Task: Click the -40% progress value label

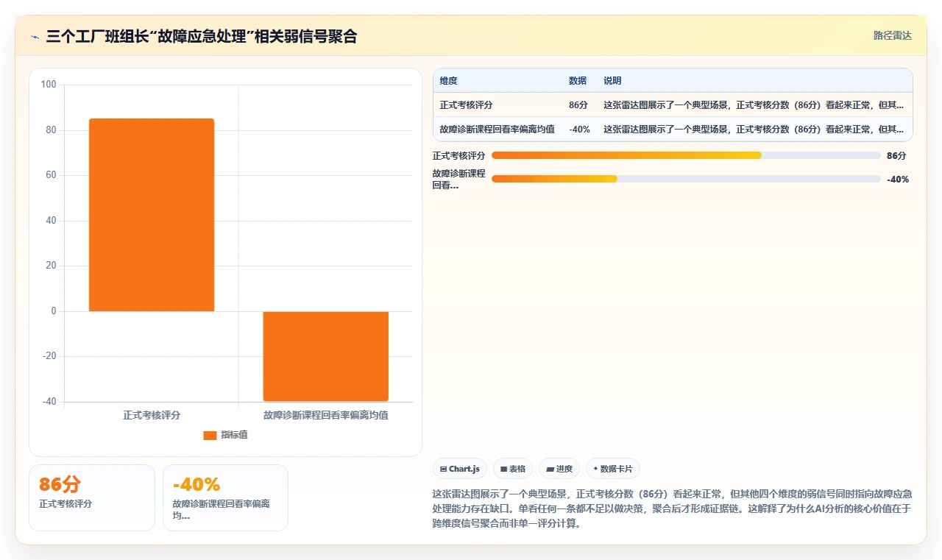Action: pyautogui.click(x=898, y=179)
